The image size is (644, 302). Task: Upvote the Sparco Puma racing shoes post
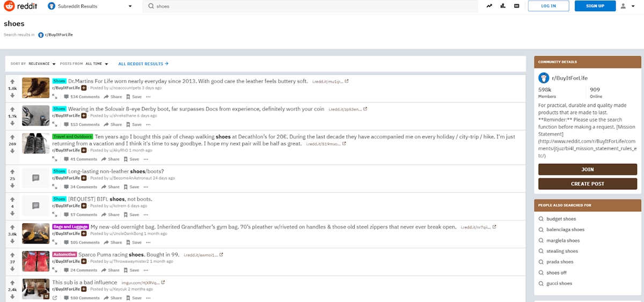(12, 255)
